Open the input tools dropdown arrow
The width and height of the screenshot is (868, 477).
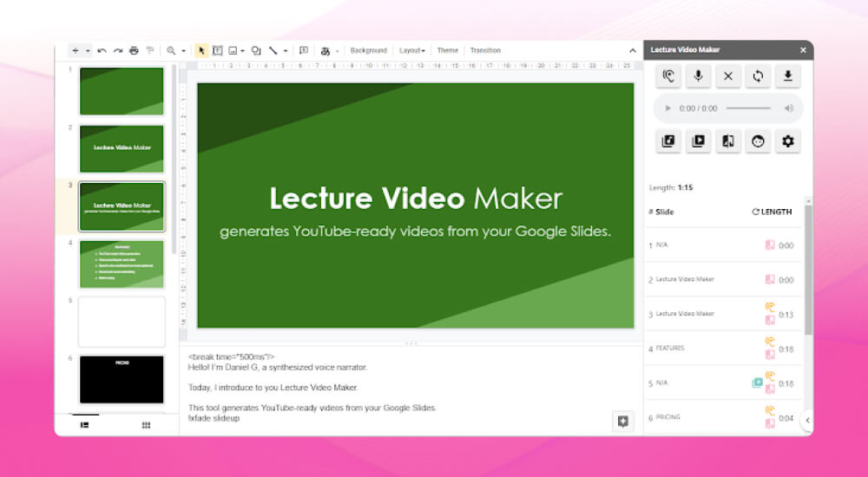(x=337, y=51)
